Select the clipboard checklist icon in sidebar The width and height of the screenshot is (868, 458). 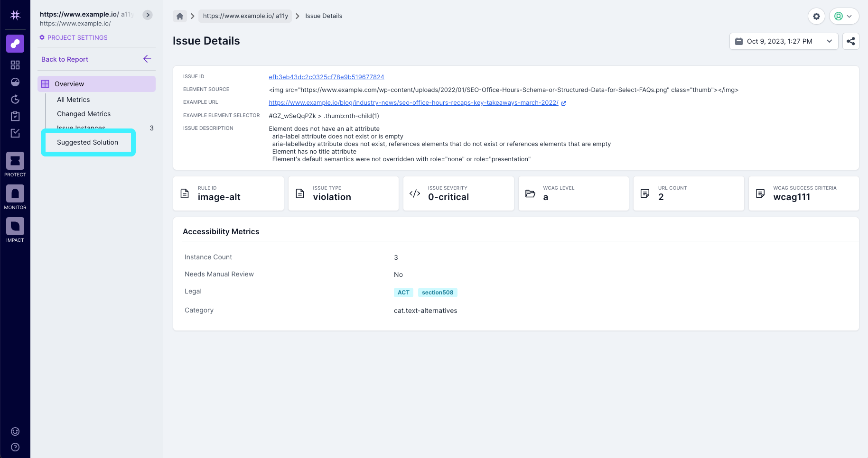pos(15,116)
